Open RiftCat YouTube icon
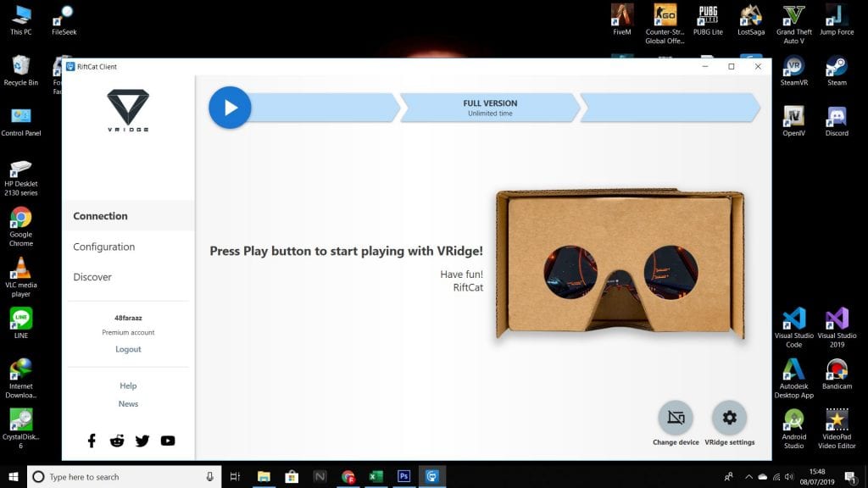Viewport: 868px width, 488px height. pyautogui.click(x=168, y=441)
